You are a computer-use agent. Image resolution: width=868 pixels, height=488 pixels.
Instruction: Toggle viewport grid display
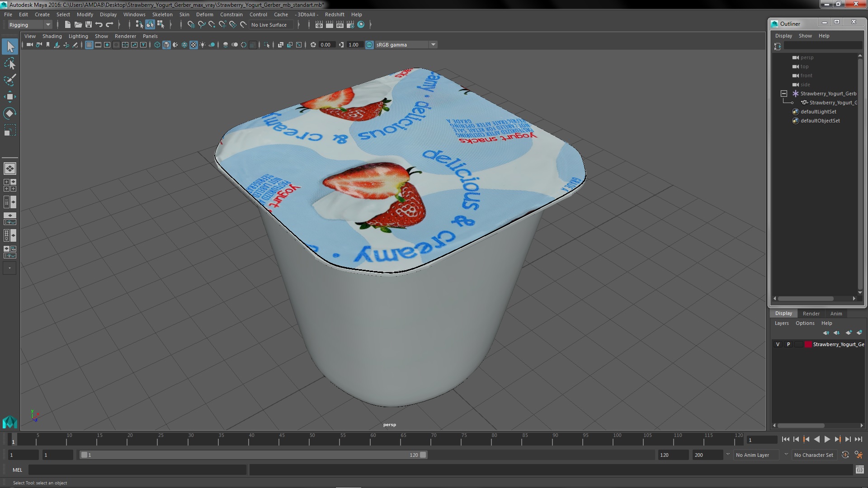[89, 45]
